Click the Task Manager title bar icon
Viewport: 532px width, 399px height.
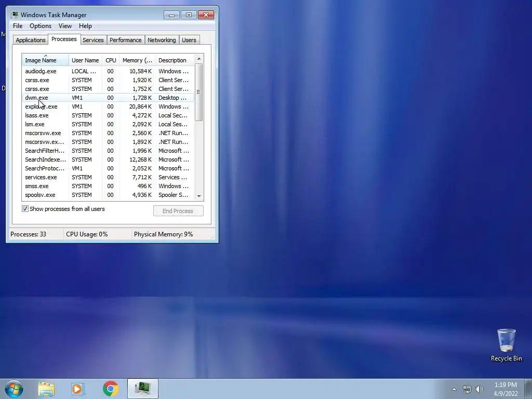(14, 15)
